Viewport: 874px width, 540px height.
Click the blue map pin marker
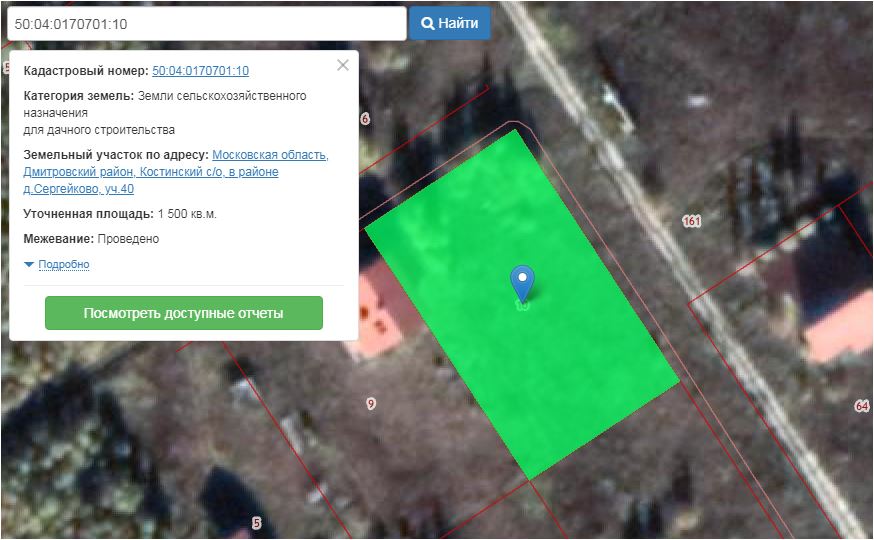pyautogui.click(x=522, y=283)
